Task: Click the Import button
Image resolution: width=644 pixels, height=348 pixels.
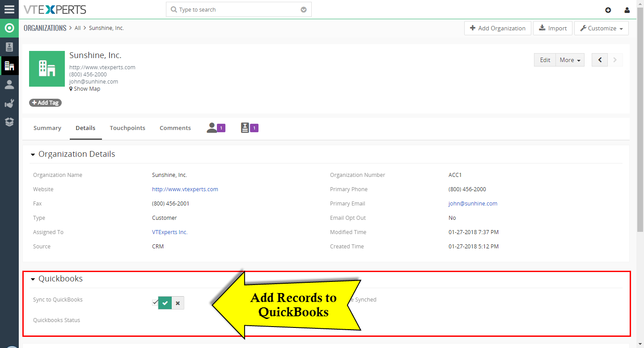Action: point(553,28)
